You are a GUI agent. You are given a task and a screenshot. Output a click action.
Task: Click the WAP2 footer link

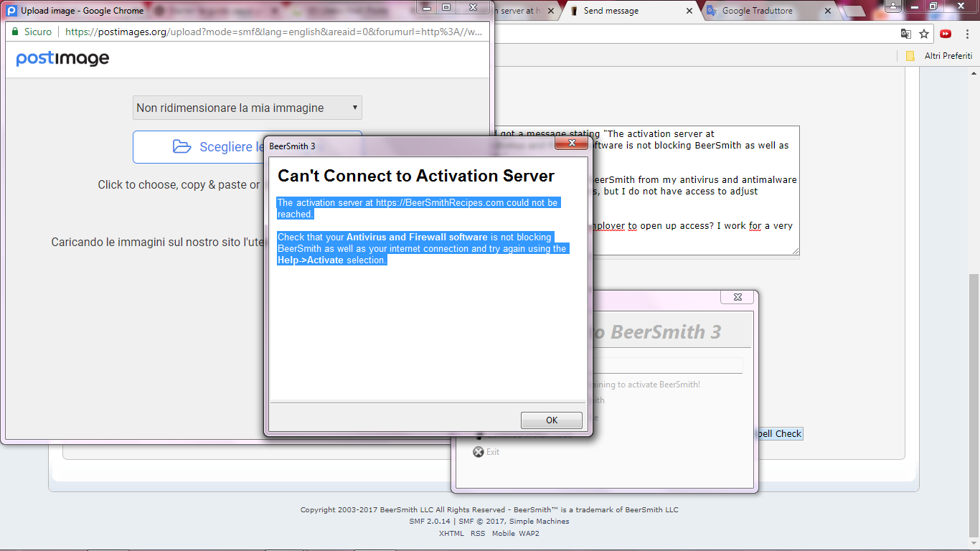[529, 533]
